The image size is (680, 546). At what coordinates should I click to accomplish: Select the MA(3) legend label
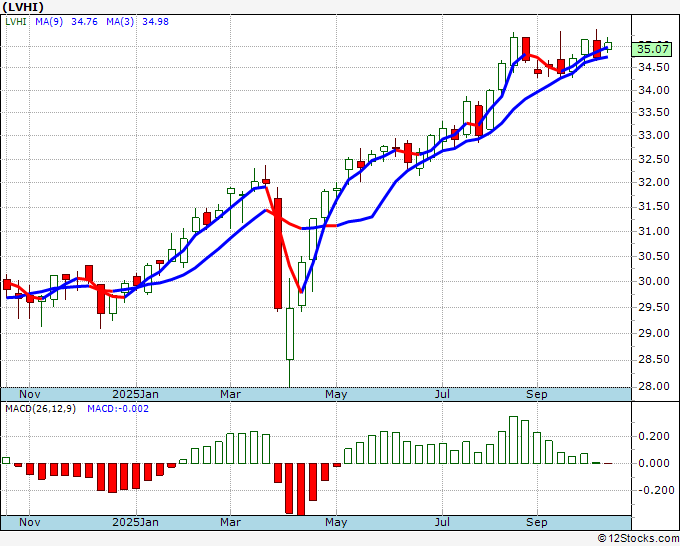[x=120, y=22]
